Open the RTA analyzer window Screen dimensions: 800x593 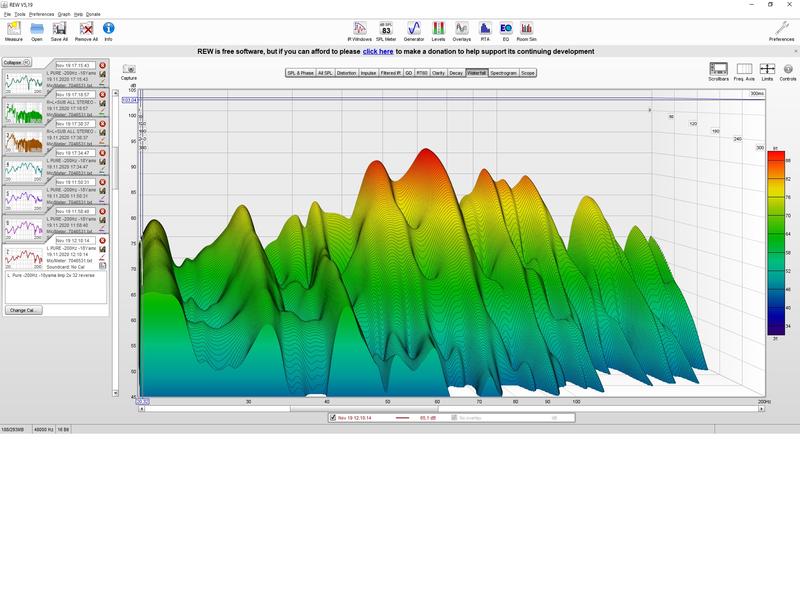[485, 29]
